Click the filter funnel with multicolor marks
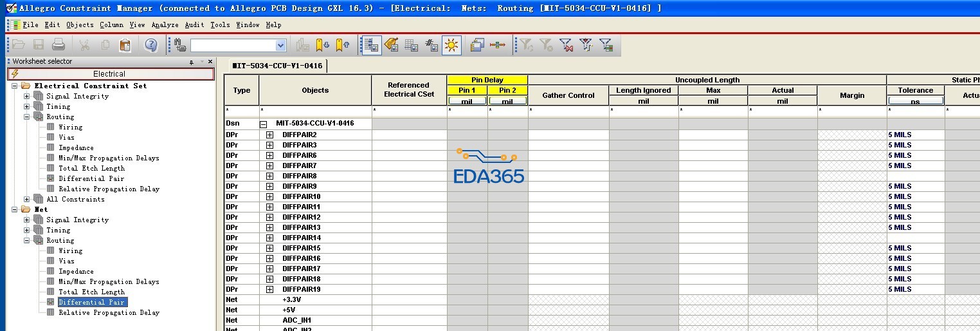Screen dimensions: 980x331 [x=586, y=45]
